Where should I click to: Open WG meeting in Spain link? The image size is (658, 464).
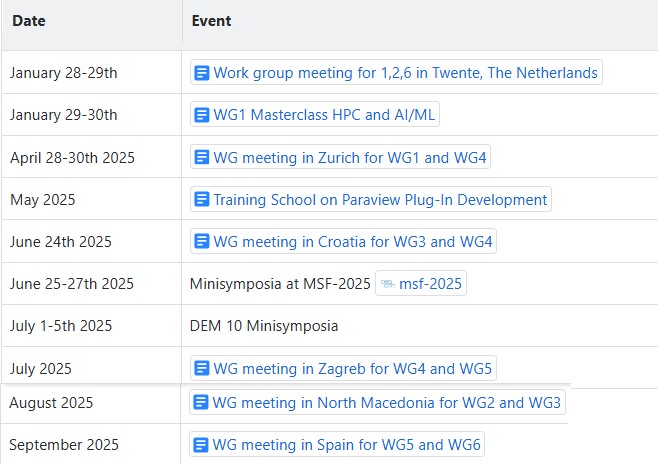coord(347,445)
